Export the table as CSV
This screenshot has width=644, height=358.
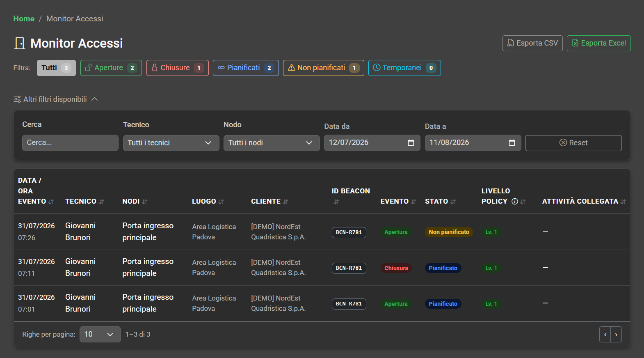532,43
